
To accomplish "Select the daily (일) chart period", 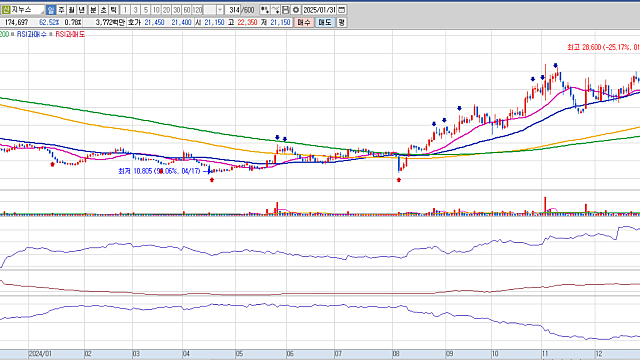I will pyautogui.click(x=51, y=10).
